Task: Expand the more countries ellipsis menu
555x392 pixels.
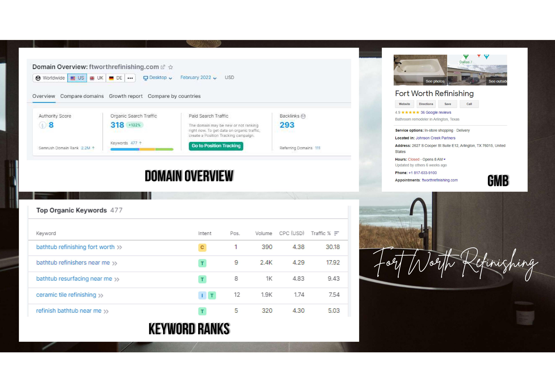Action: (130, 78)
